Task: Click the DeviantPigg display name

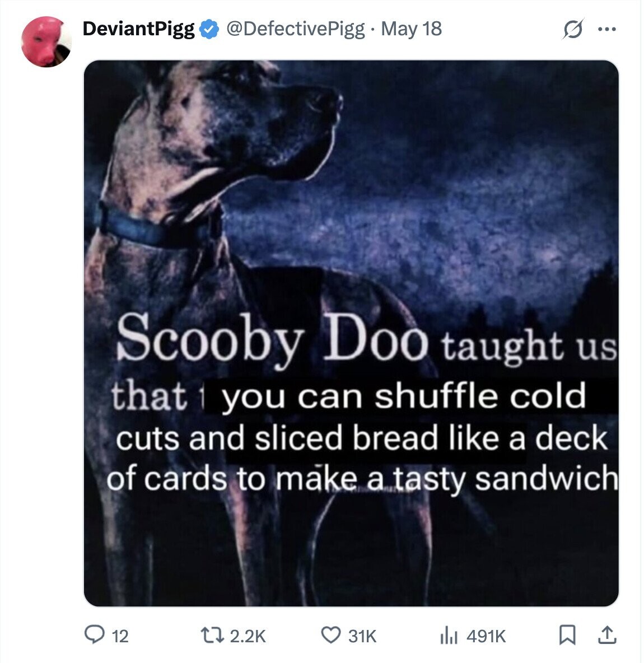Action: 139,29
